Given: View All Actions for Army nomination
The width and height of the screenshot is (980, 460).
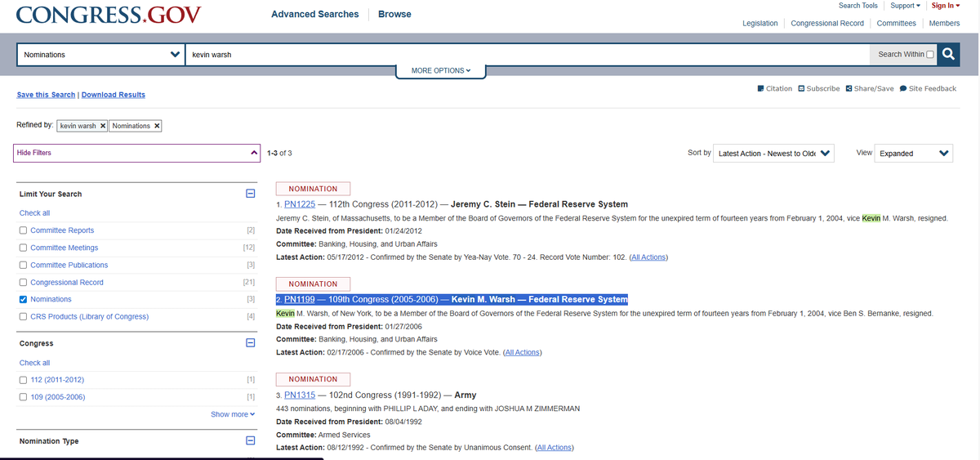Looking at the screenshot, I should click(x=555, y=448).
